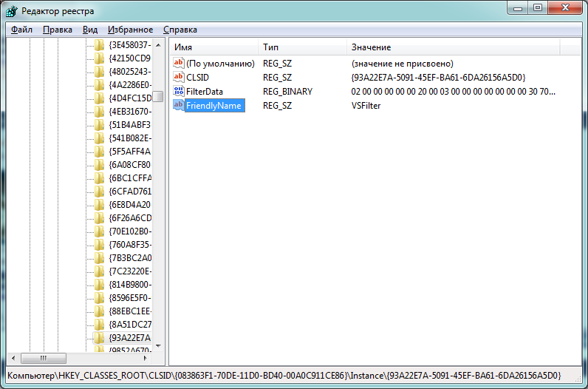Open the Избранное menu
Screen dimensions: 588x389
(x=130, y=30)
